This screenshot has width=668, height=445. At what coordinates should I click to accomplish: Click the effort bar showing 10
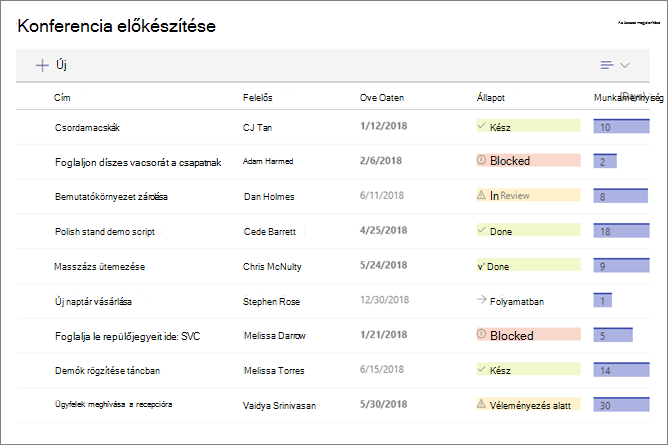point(622,126)
